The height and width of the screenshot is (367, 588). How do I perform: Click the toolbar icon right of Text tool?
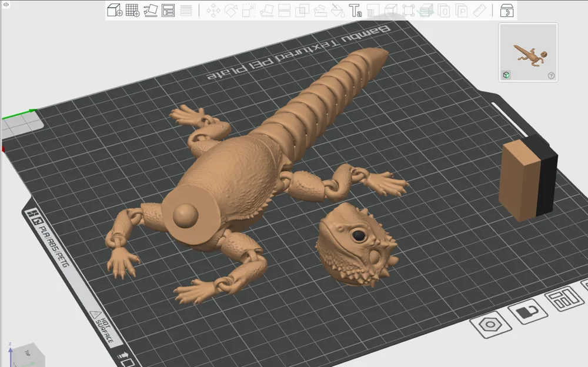pyautogui.click(x=372, y=11)
